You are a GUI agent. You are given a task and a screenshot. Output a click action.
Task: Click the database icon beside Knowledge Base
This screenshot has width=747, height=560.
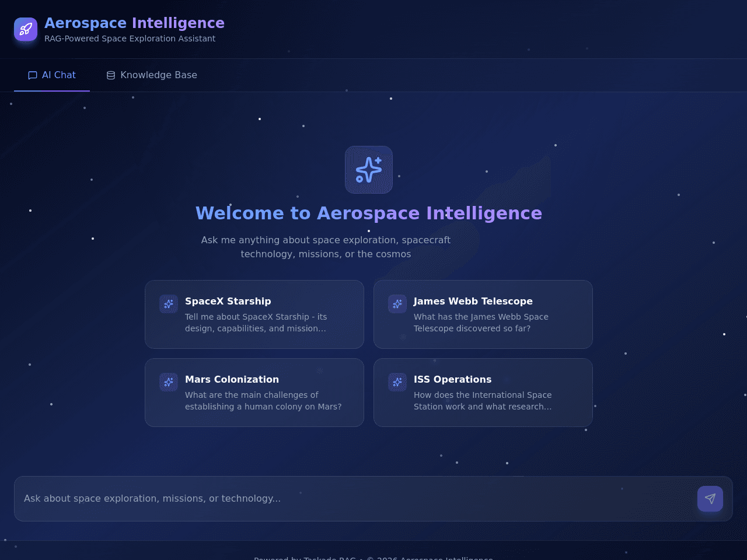tap(111, 75)
